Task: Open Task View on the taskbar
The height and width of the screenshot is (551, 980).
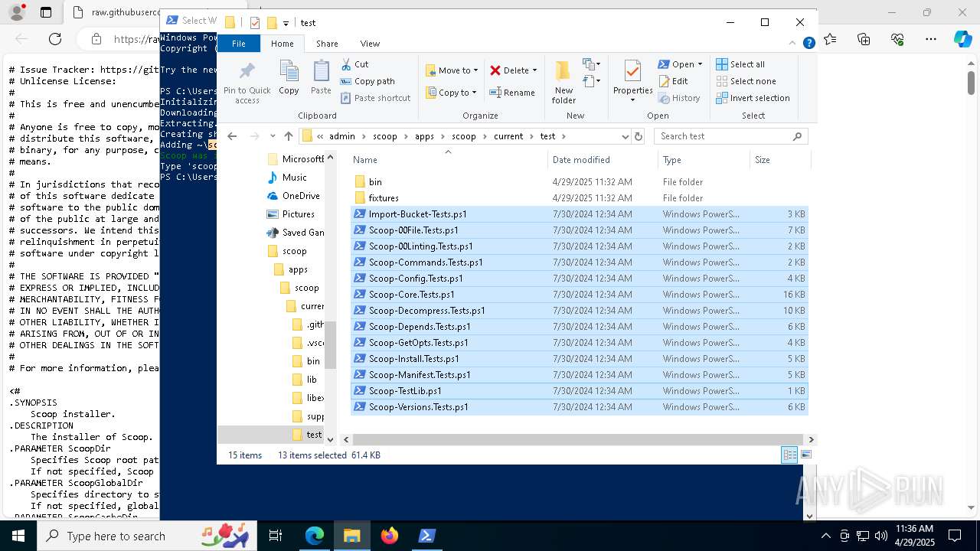Action: (276, 536)
